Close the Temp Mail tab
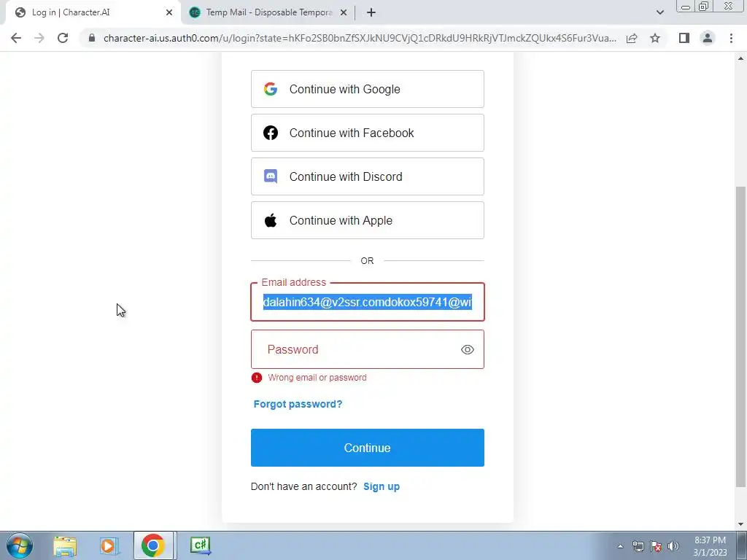 pyautogui.click(x=343, y=12)
